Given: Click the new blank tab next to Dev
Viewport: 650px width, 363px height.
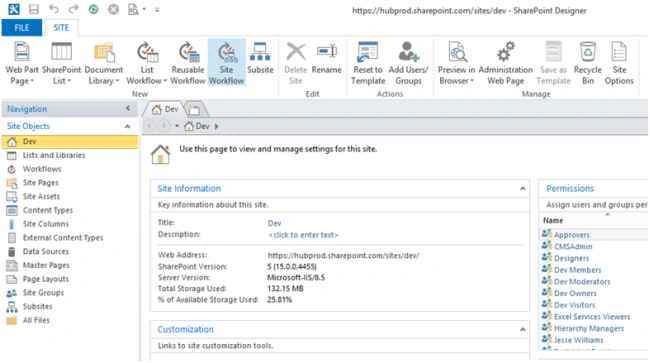Looking at the screenshot, I should click(194, 109).
